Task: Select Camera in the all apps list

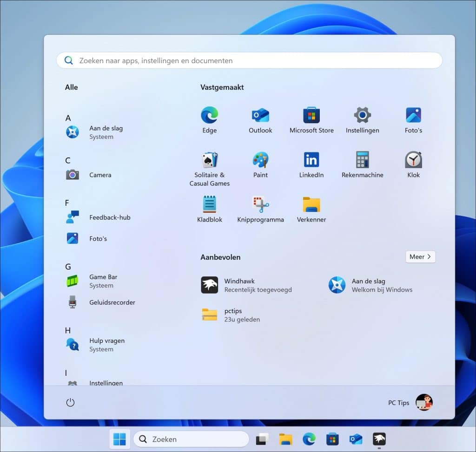Action: (100, 175)
